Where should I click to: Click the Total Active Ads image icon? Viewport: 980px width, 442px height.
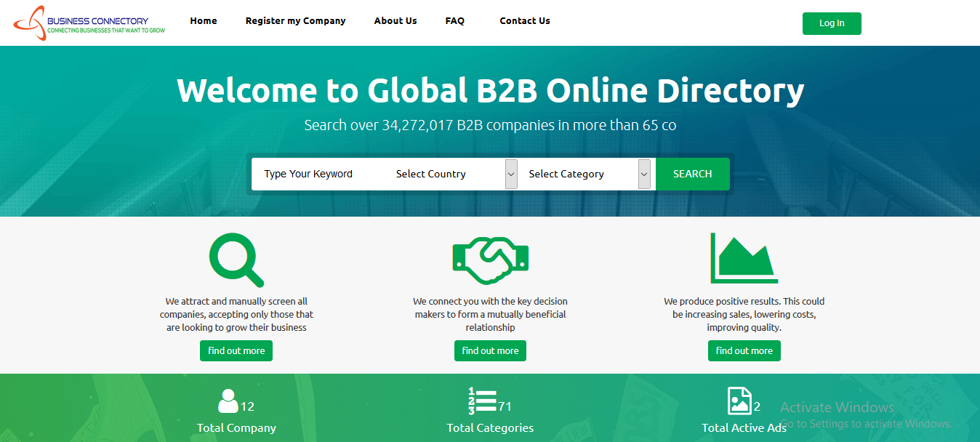pyautogui.click(x=739, y=401)
